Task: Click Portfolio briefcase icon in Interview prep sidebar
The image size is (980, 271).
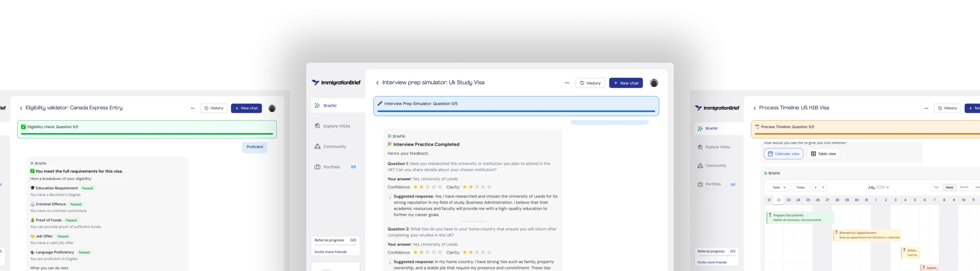Action: [317, 167]
